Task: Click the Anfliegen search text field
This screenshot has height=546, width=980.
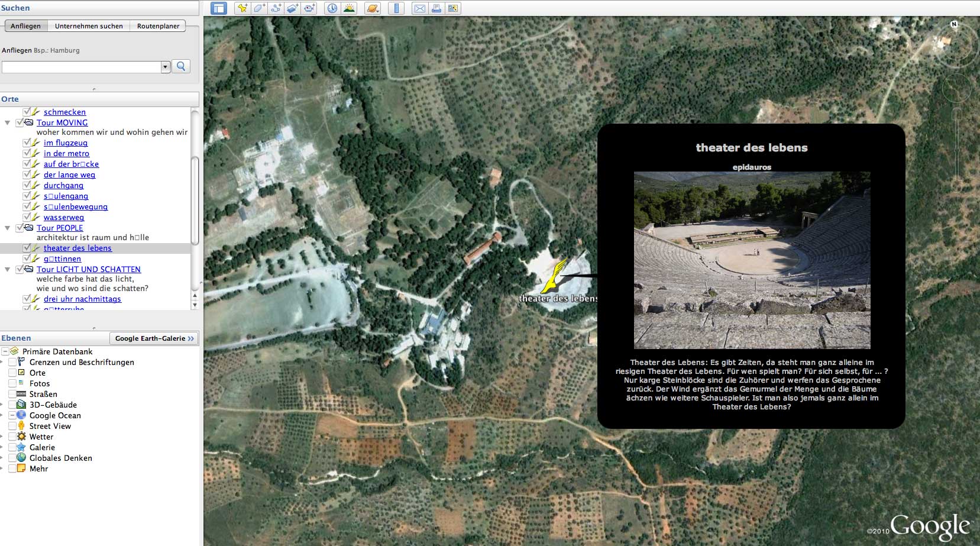Action: (82, 67)
